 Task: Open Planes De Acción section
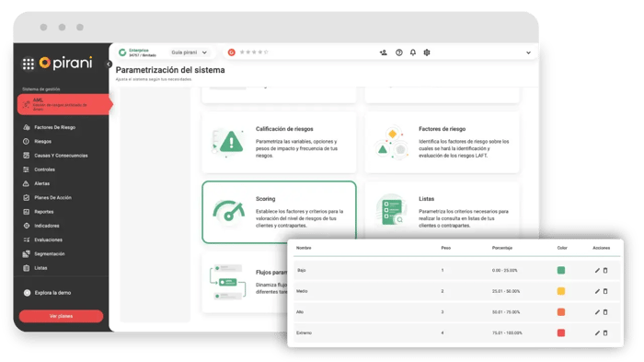click(52, 197)
